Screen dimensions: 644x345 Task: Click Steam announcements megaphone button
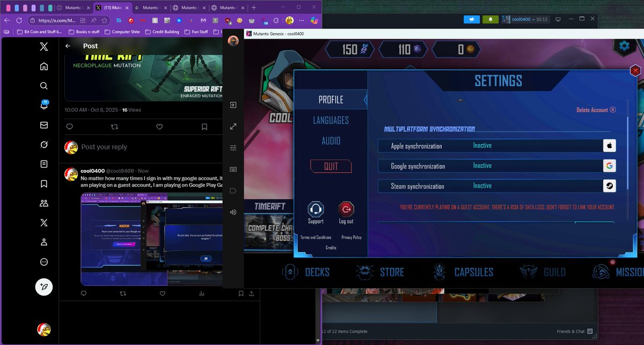(471, 19)
